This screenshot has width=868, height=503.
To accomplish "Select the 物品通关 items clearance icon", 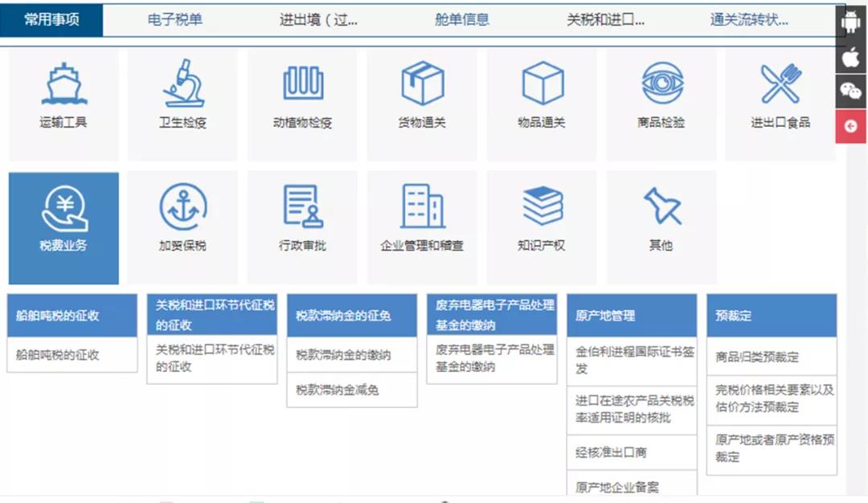I will click(541, 103).
